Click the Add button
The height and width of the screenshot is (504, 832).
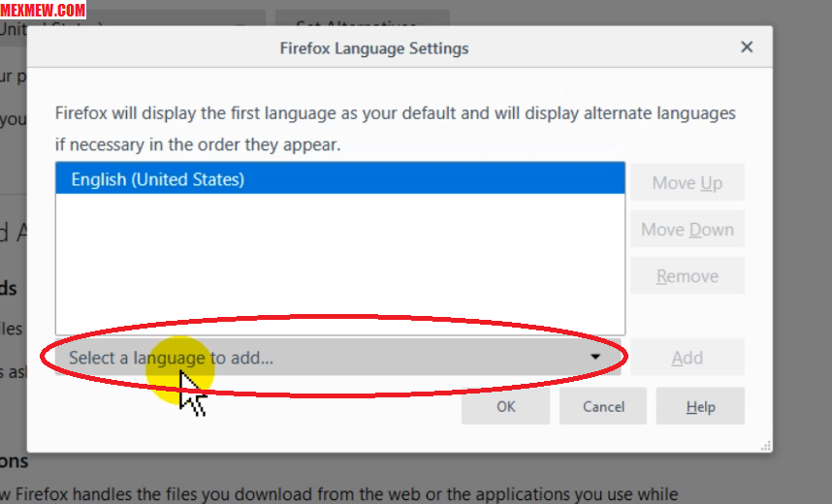[688, 358]
